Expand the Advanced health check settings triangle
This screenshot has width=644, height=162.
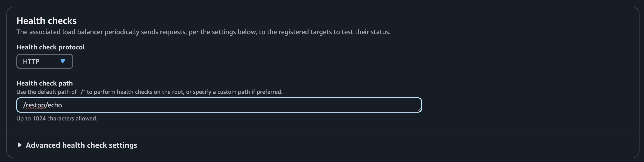point(19,145)
